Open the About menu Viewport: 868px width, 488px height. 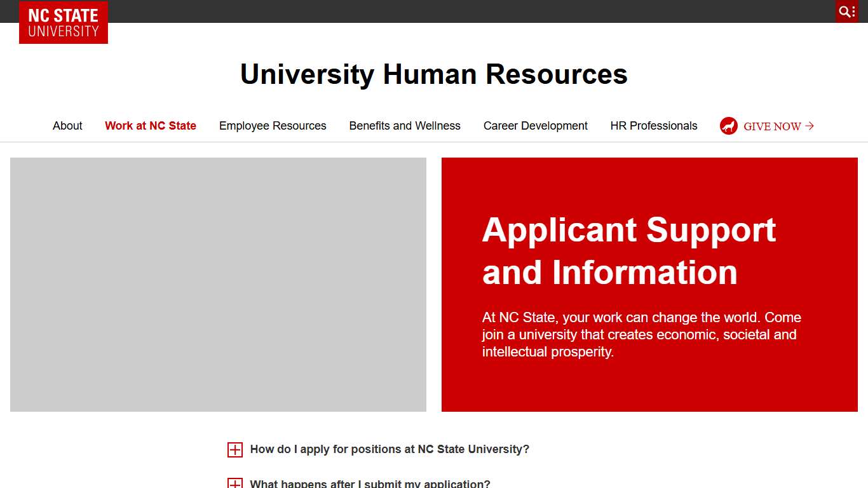click(x=67, y=126)
